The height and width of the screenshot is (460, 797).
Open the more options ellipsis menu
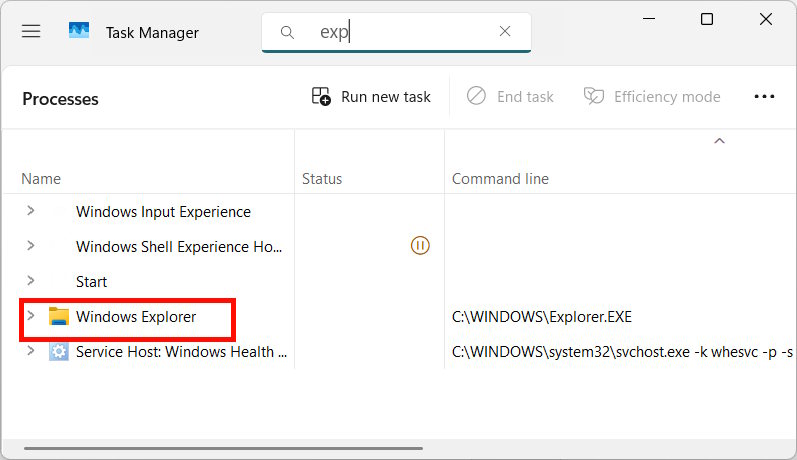point(764,97)
